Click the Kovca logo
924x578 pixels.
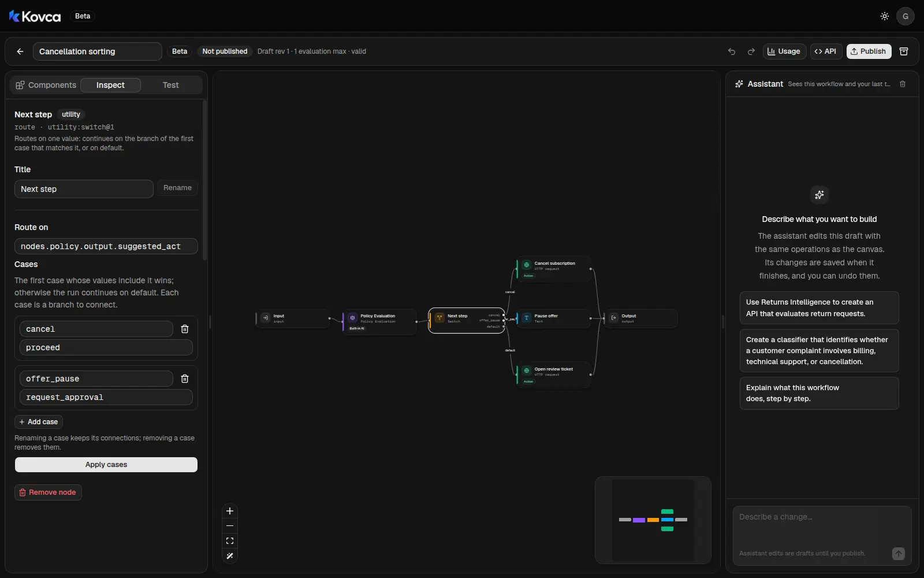tap(35, 16)
